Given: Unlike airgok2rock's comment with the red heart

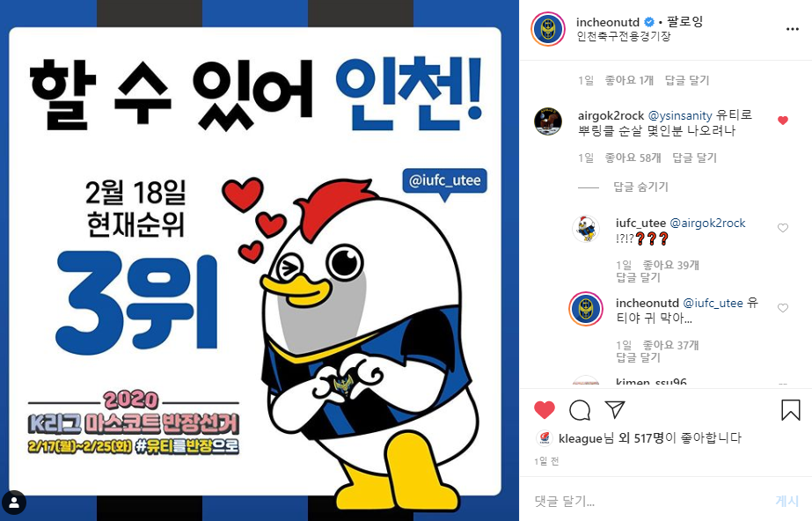Looking at the screenshot, I should point(783,121).
